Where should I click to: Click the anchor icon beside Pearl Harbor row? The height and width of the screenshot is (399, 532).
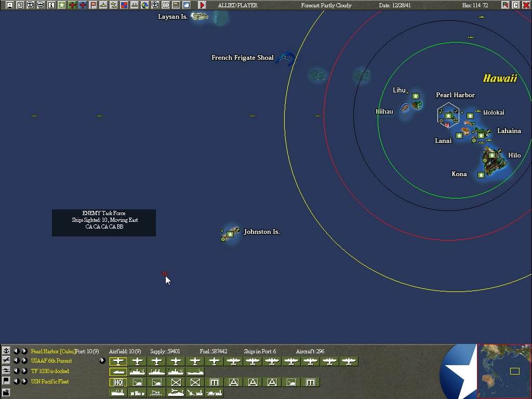(6, 351)
